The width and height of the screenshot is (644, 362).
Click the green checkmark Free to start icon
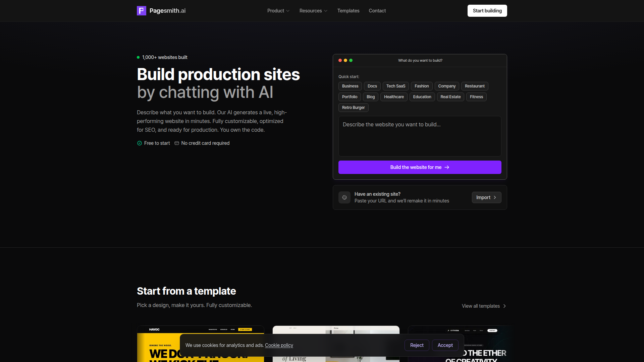coord(140,143)
